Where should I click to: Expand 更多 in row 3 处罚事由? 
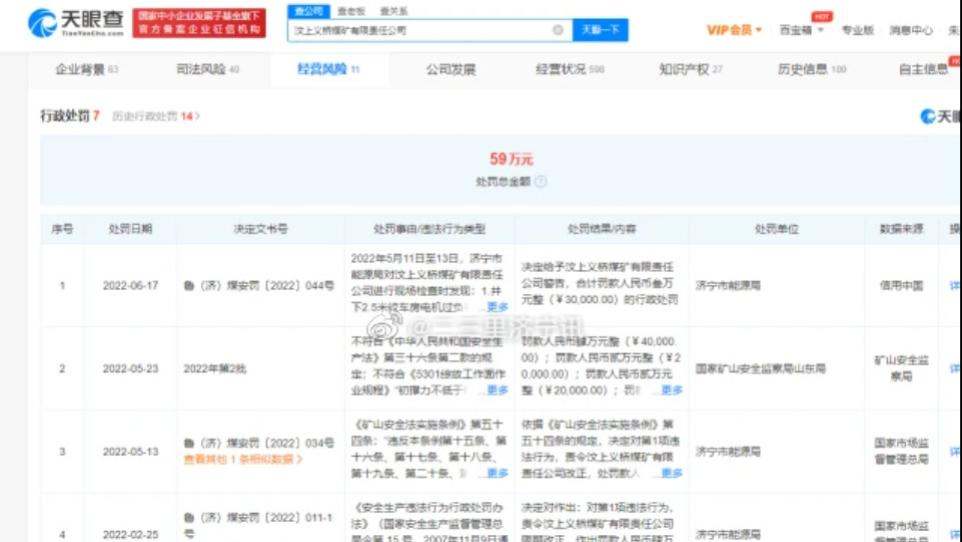497,473
